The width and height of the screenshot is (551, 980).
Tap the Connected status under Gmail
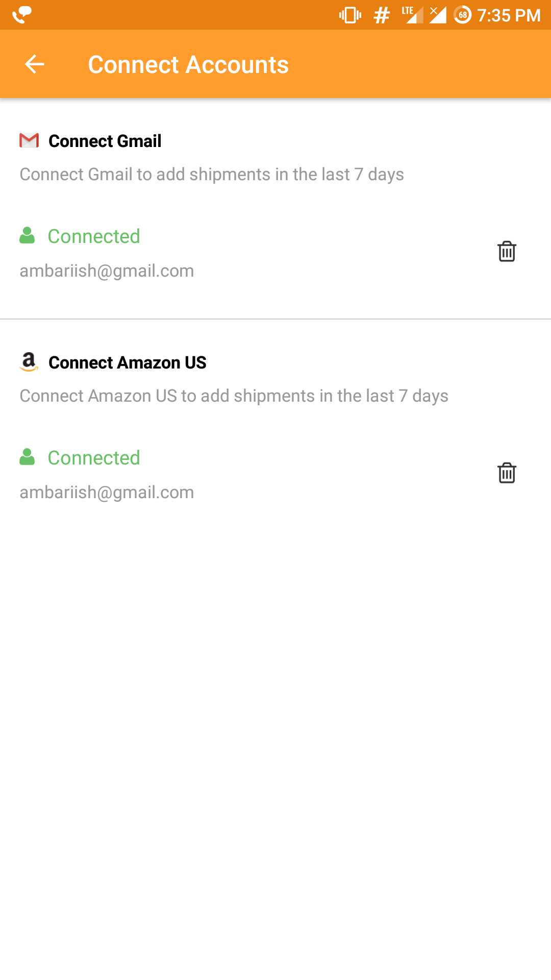pyautogui.click(x=94, y=236)
